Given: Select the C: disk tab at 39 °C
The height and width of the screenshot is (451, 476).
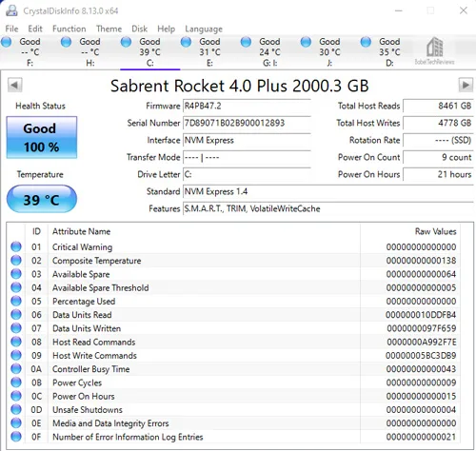Looking at the screenshot, I should 149,52.
